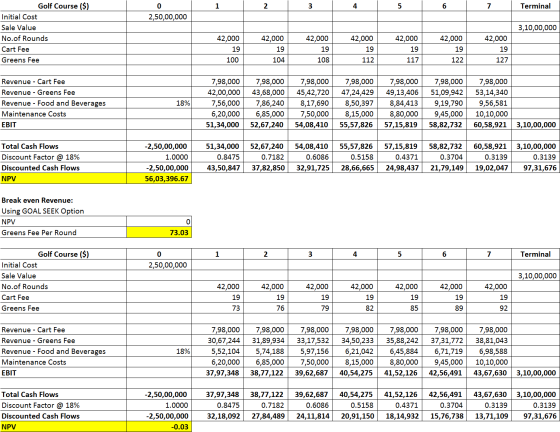Click Greens Fee revenue cell 49,13,406
The height and width of the screenshot is (432, 560).
[400, 92]
